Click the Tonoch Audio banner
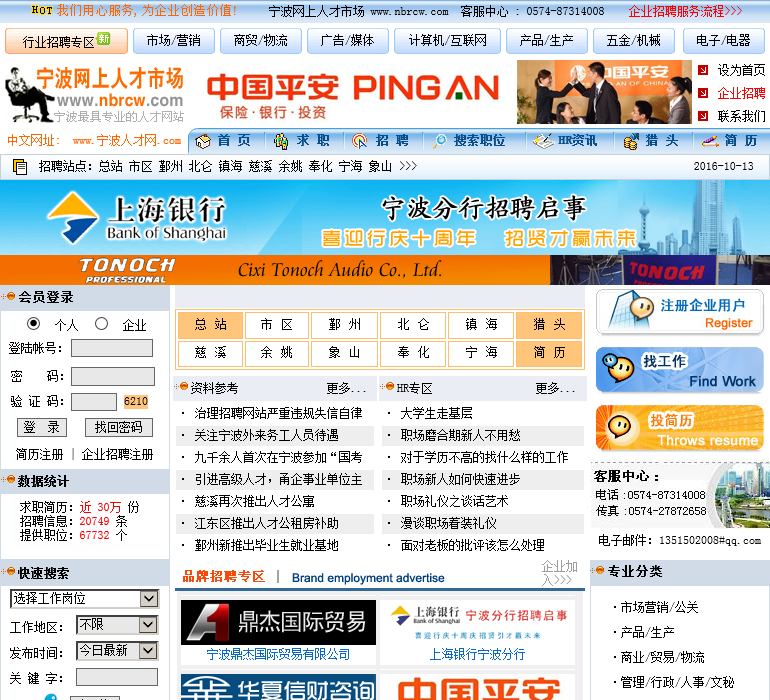770x700 pixels. click(385, 270)
